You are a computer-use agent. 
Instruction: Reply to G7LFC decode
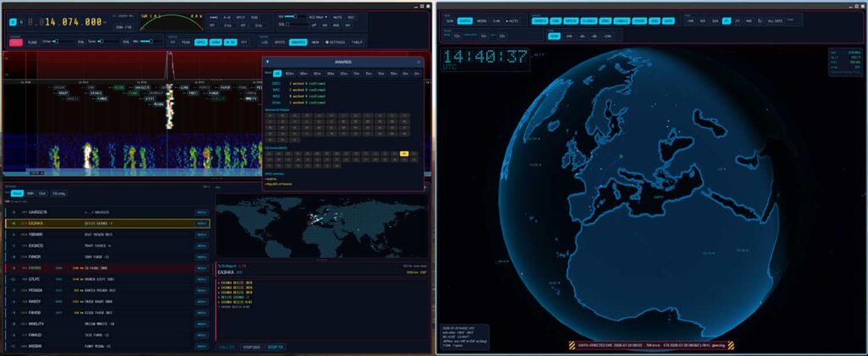pyautogui.click(x=202, y=280)
